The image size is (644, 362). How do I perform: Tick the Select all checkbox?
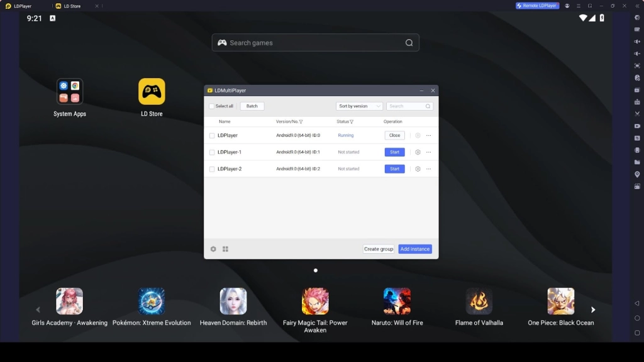211,106
